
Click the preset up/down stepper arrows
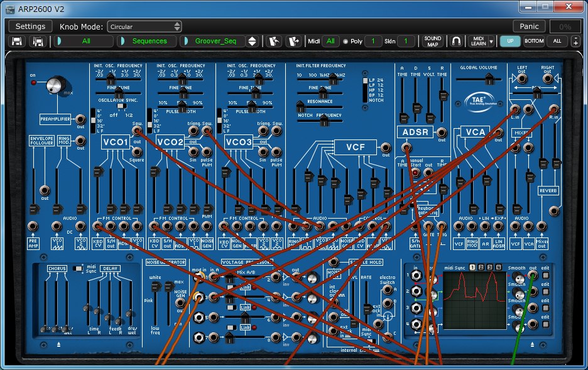pos(253,41)
